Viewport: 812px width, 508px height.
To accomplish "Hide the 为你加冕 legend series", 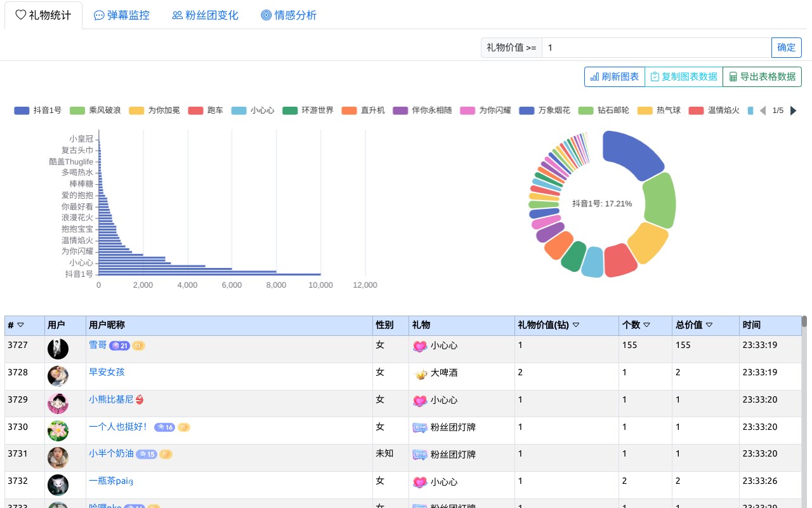I will point(155,110).
